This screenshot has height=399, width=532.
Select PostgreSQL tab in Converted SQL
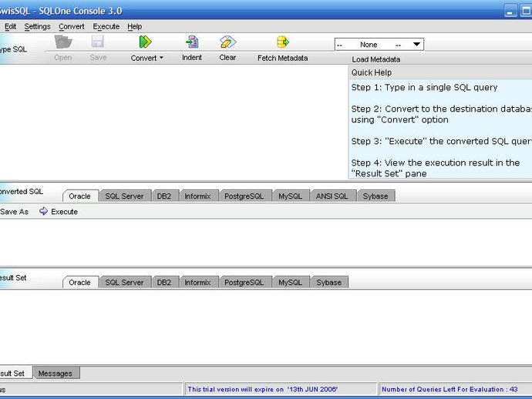click(244, 196)
